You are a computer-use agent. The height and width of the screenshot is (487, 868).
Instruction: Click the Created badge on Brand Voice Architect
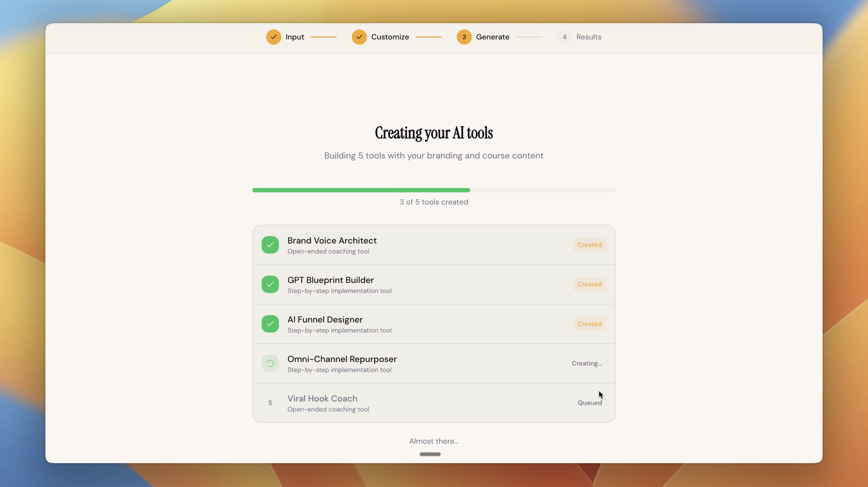point(589,245)
